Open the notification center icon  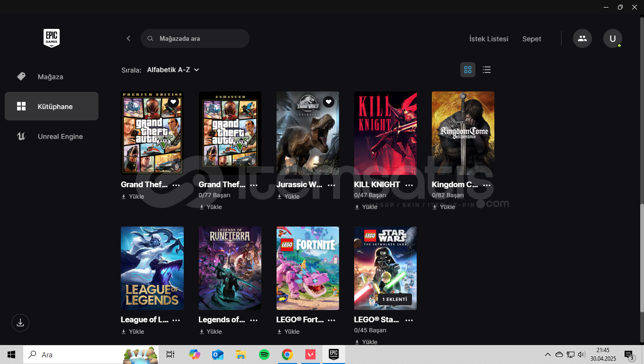tap(629, 355)
